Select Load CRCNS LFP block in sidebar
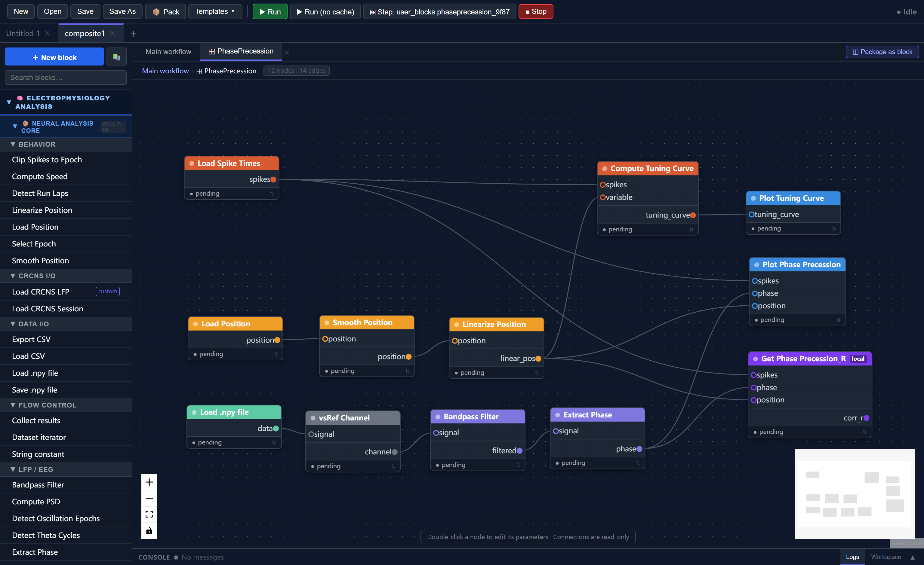The width and height of the screenshot is (924, 565). pyautogui.click(x=66, y=292)
